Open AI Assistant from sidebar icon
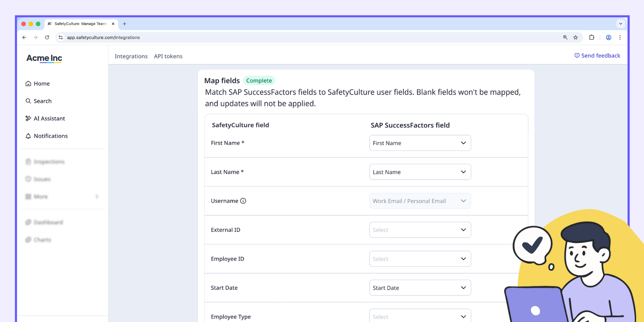 [28, 118]
